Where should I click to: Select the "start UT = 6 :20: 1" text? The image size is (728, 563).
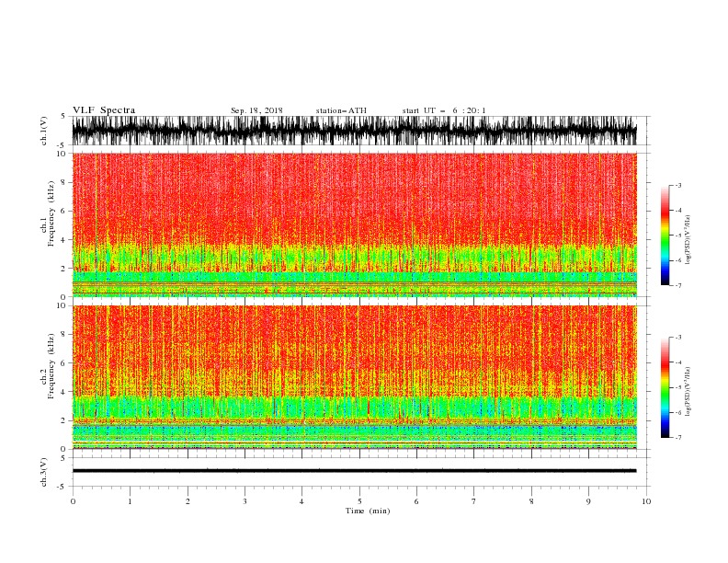coord(444,110)
